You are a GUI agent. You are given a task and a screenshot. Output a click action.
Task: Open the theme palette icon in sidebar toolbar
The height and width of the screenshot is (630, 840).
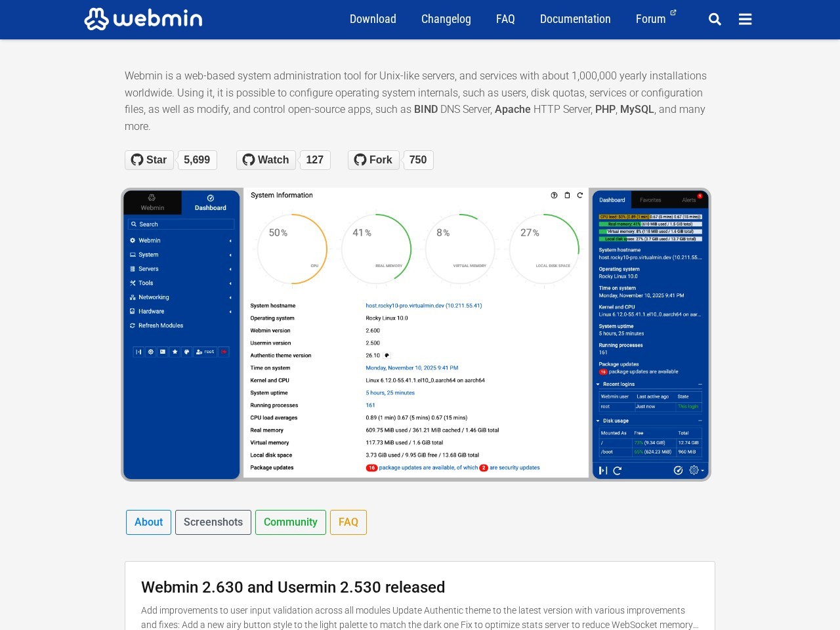point(186,352)
